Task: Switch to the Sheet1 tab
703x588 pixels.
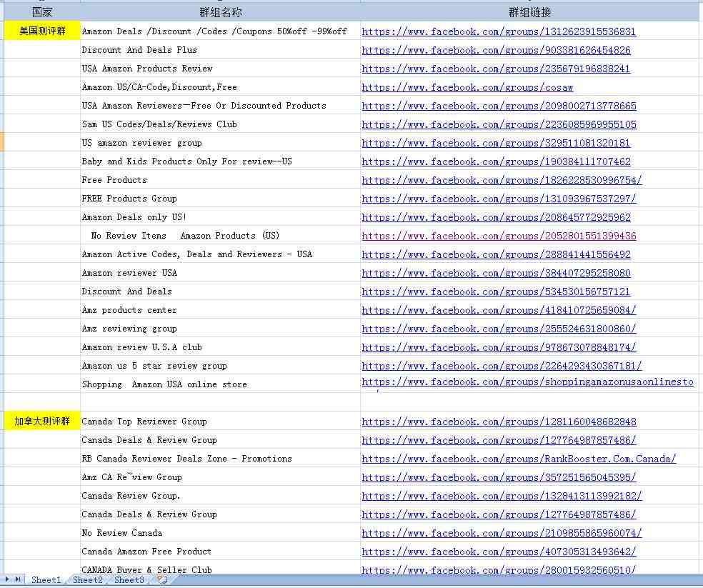Action: (46, 580)
